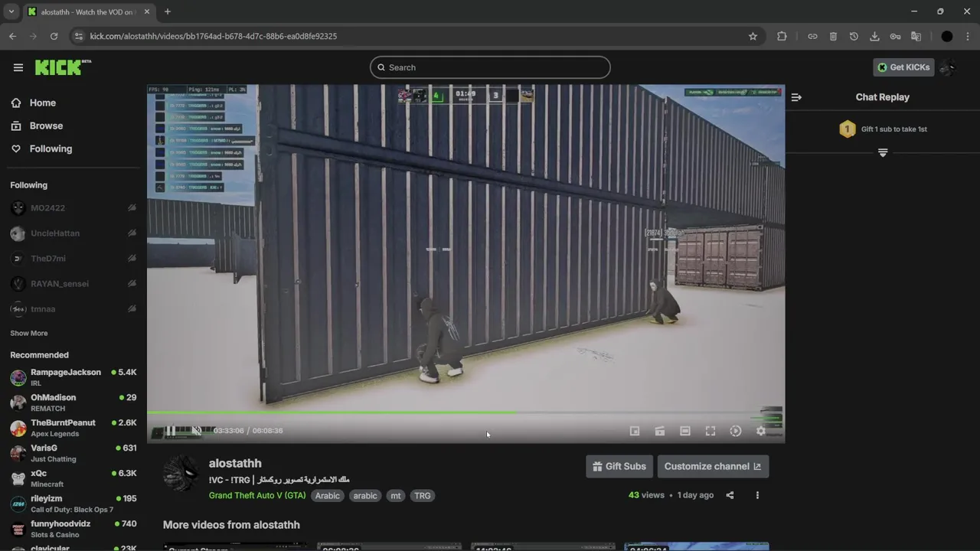Click the link extension icon
Viewport: 980px width, 551px height.
point(812,36)
